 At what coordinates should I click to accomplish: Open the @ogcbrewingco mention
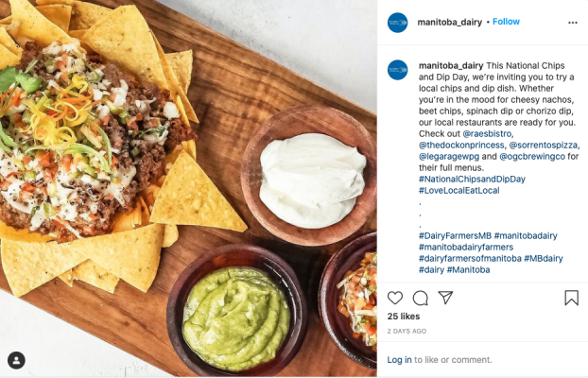[x=532, y=156]
